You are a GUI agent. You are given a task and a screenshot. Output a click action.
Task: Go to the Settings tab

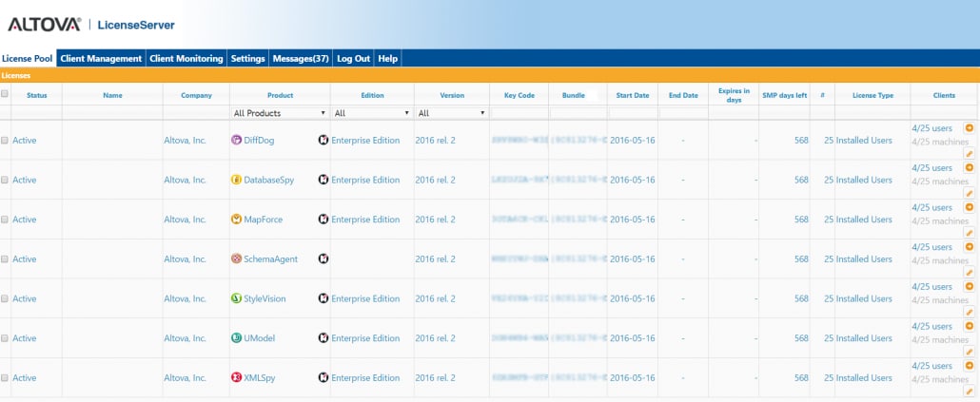(248, 59)
